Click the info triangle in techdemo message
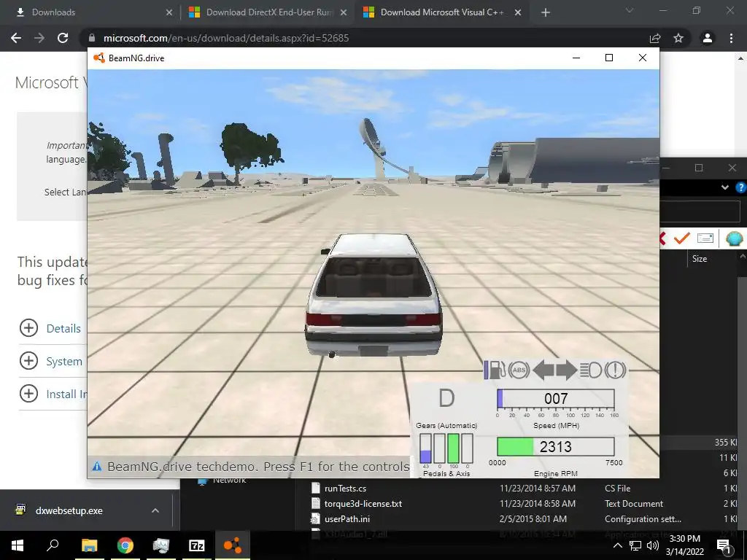The width and height of the screenshot is (747, 560). click(97, 466)
